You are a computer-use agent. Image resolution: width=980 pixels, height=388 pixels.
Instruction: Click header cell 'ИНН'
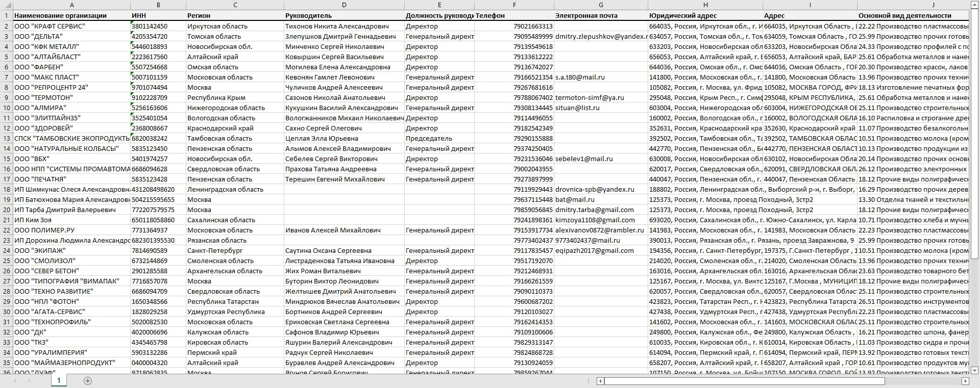158,15
